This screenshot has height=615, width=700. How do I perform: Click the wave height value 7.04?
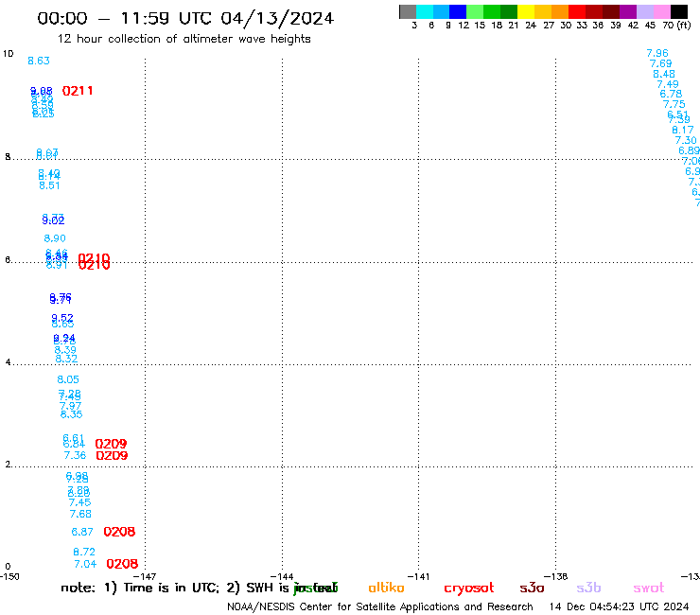pyautogui.click(x=85, y=564)
